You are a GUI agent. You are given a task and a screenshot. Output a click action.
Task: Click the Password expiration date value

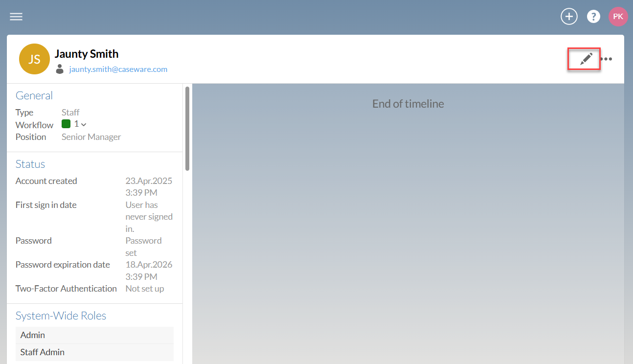pyautogui.click(x=149, y=270)
